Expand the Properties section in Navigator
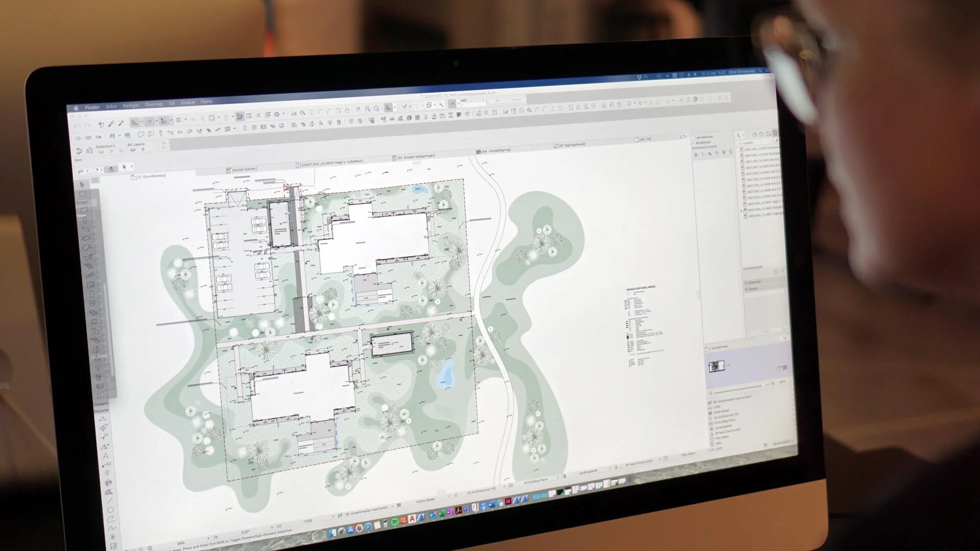The height and width of the screenshot is (551, 980). coord(746,282)
